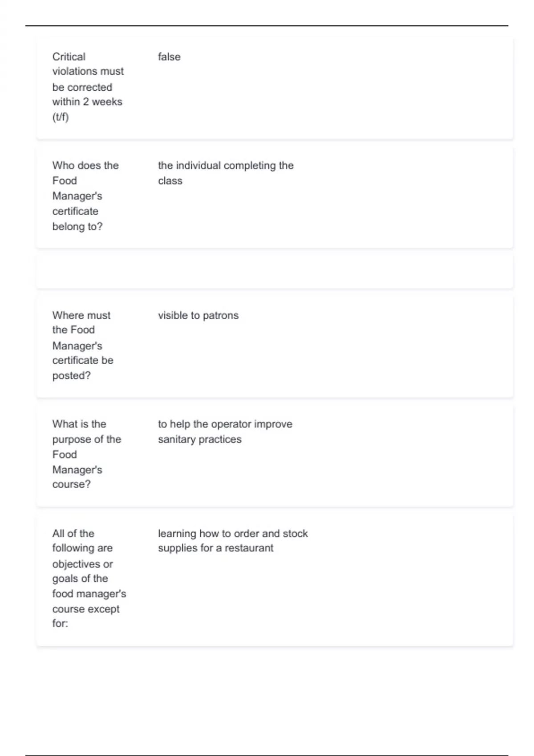Click the 'food manager's' line in the last card
Viewport: 534px width, 756px height.
[89, 594]
